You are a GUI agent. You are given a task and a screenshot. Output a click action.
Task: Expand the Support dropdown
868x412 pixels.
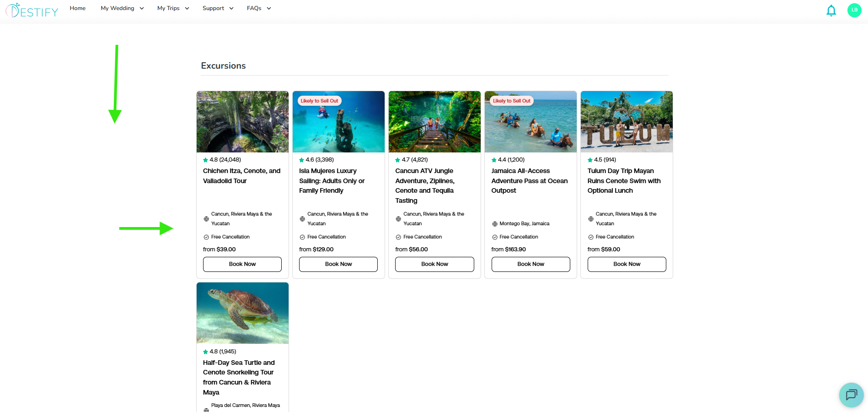(x=218, y=8)
